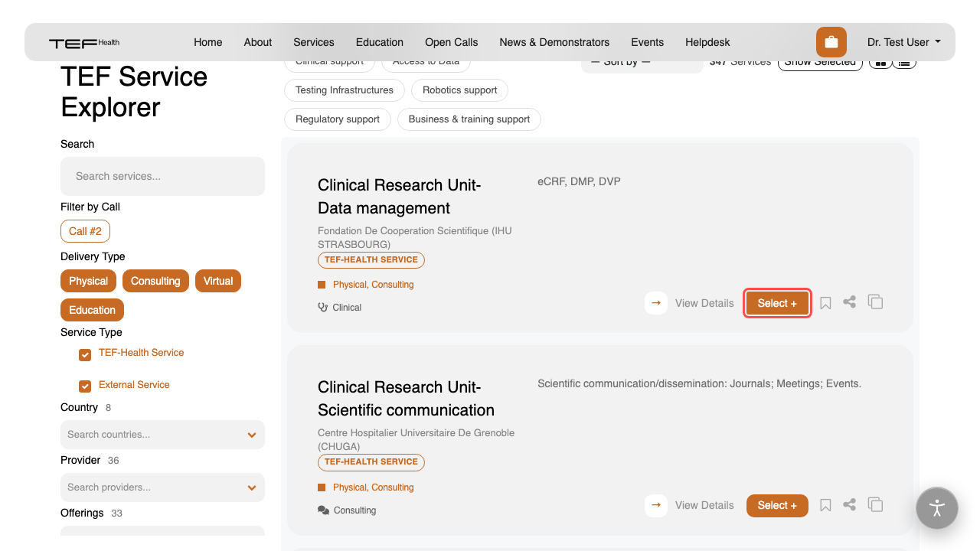980x551 pixels.
Task: Open the briefcase icon in the navbar
Action: [x=831, y=42]
